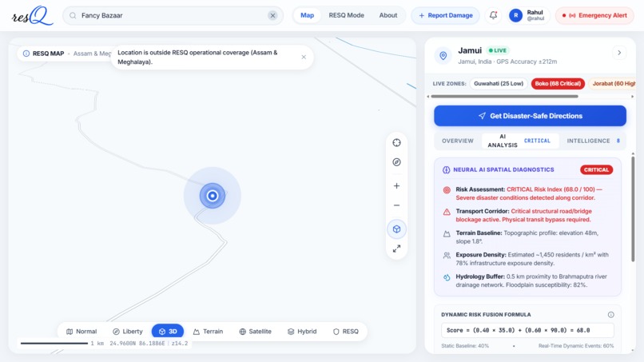644x362 pixels.
Task: Select the Boko (68 Critical) zone
Action: (558, 83)
